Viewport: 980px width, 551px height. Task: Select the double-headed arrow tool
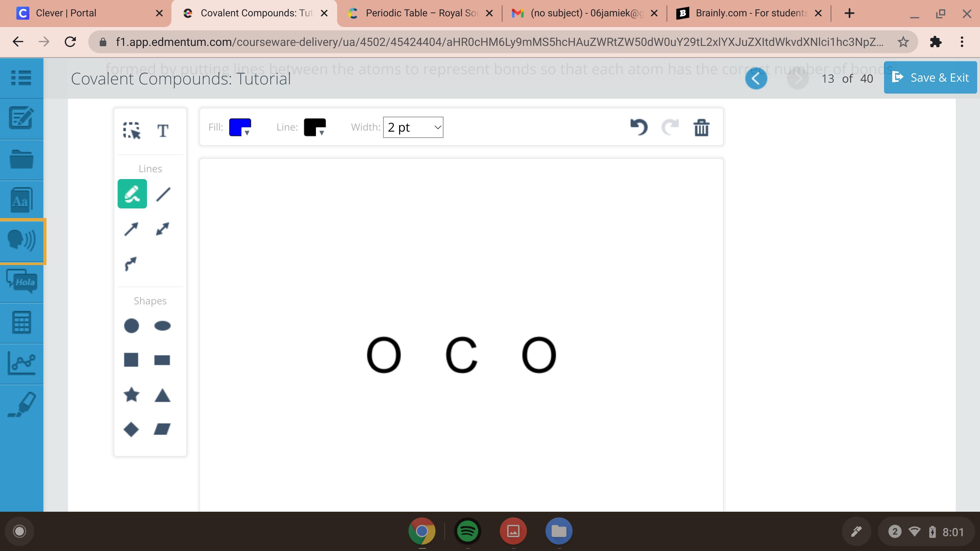point(163,229)
